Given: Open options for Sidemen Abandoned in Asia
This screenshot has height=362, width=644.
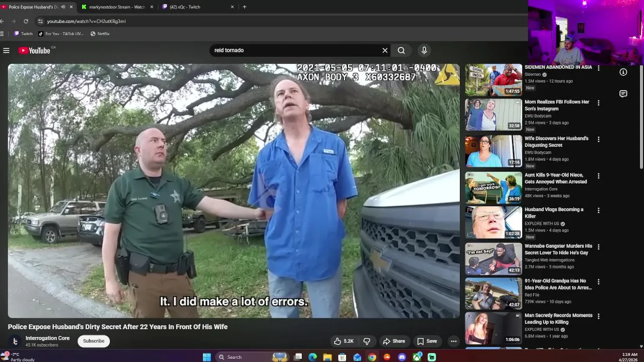Looking at the screenshot, I should 598,68.
